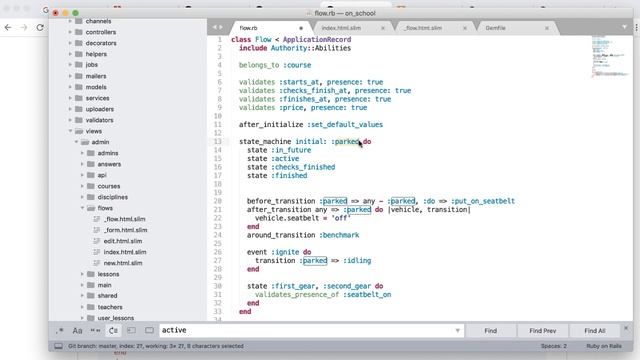The width and height of the screenshot is (640, 360).
Task: Click unsaved dot on flow.rb tab
Action: [x=301, y=28]
